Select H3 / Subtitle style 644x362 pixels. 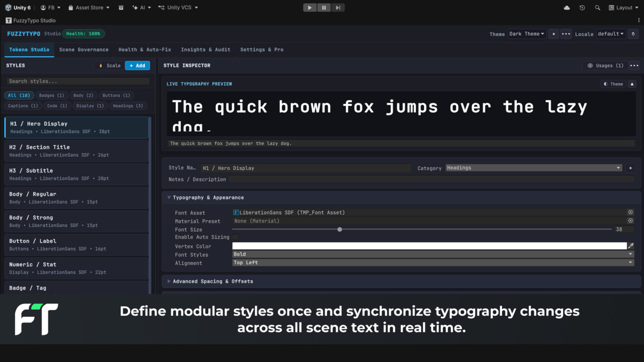76,174
